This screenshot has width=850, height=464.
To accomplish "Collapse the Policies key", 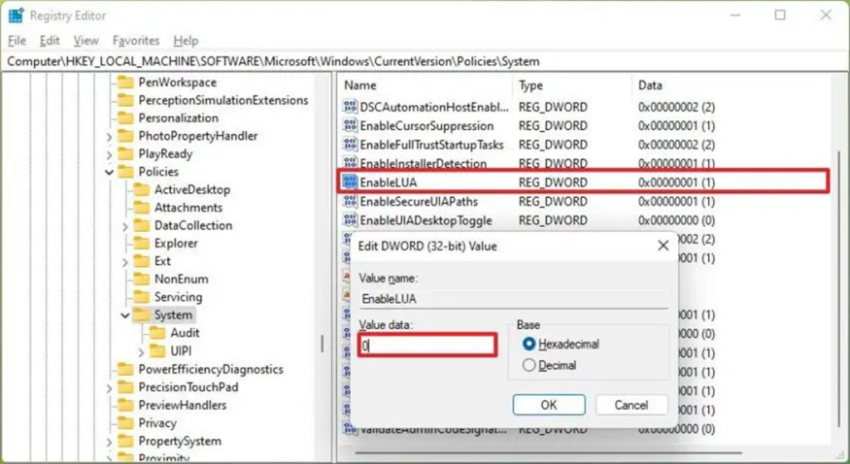I will 109,172.
